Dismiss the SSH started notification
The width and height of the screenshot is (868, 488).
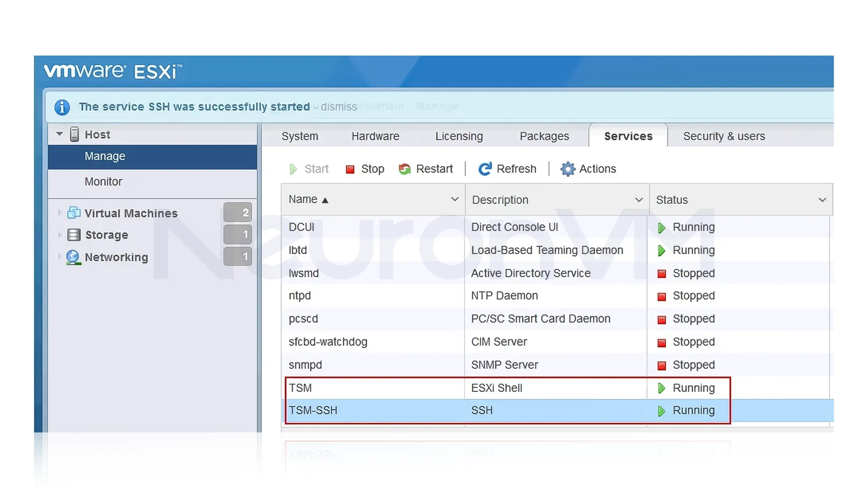[x=339, y=107]
